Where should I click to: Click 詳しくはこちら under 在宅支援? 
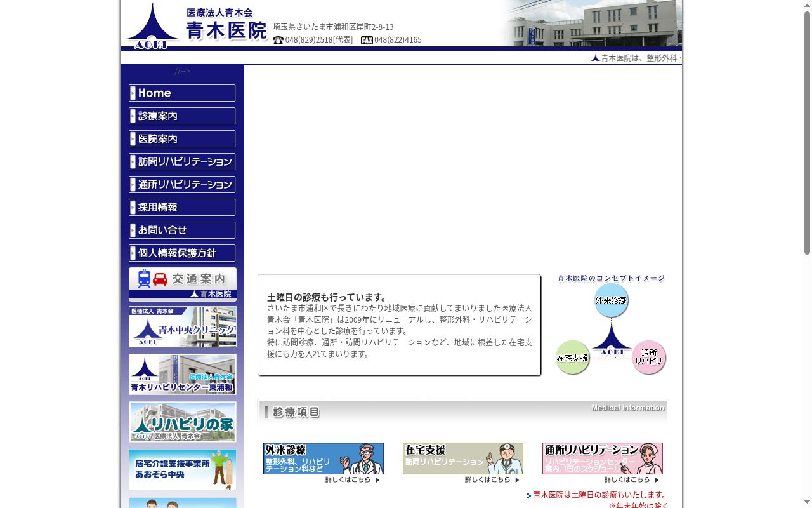click(492, 480)
